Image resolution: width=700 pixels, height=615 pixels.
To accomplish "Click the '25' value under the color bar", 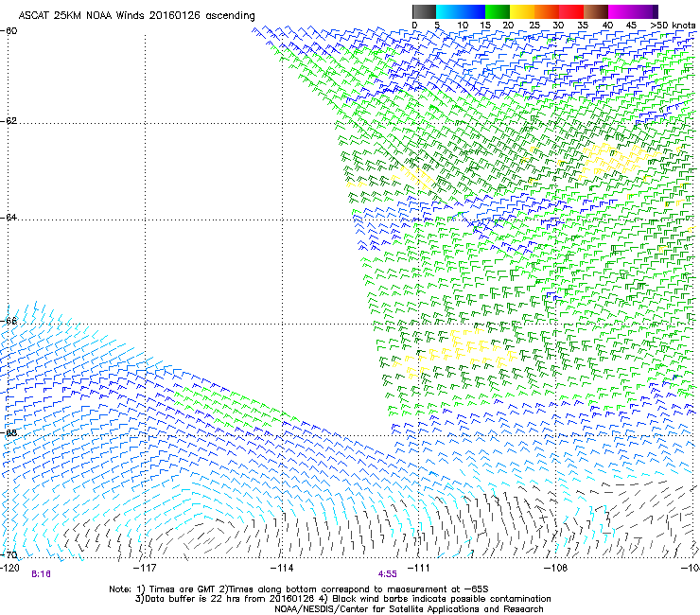I will [x=534, y=26].
